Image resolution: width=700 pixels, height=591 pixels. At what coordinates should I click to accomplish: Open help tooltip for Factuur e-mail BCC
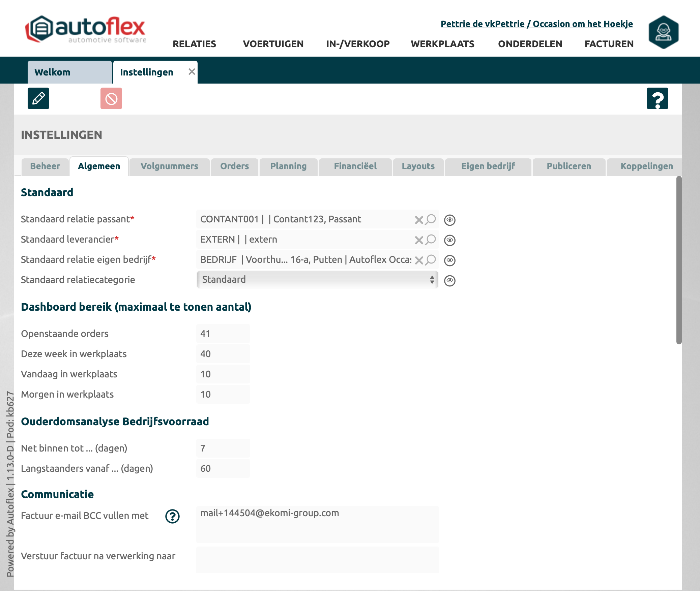pyautogui.click(x=172, y=516)
